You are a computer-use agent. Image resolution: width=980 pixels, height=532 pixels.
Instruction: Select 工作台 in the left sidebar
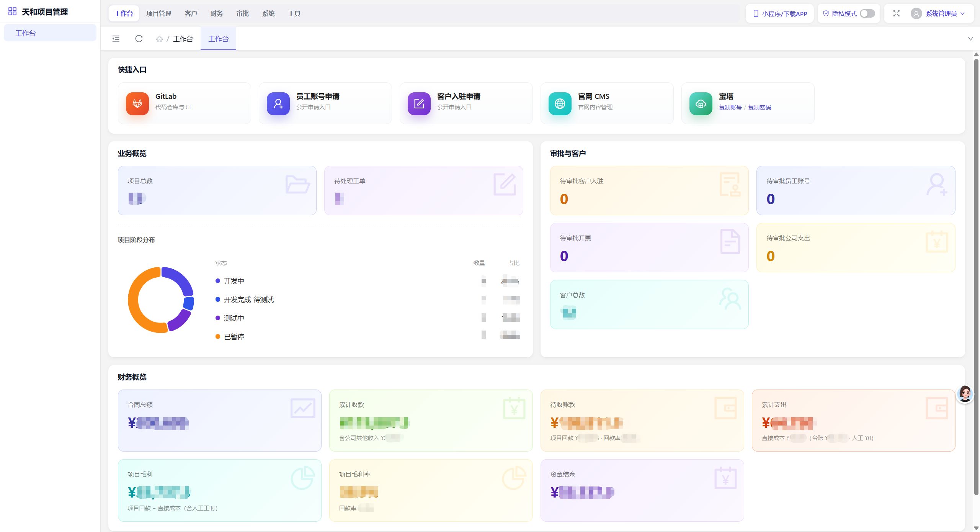click(50, 33)
